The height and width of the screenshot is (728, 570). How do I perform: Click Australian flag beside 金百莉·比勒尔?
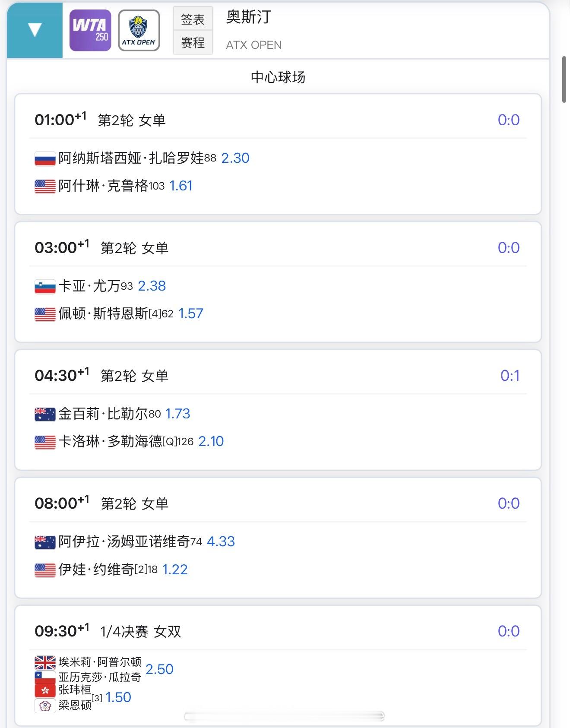point(45,414)
